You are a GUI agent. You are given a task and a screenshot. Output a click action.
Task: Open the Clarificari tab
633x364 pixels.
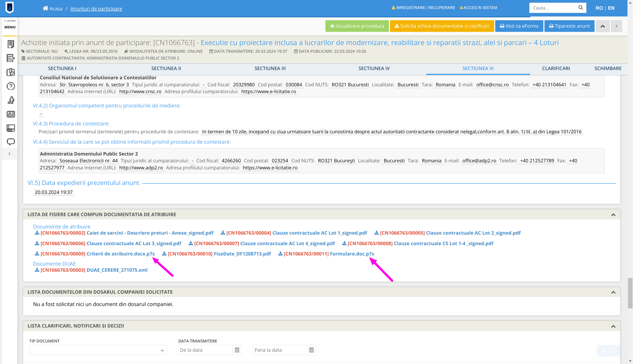point(556,69)
